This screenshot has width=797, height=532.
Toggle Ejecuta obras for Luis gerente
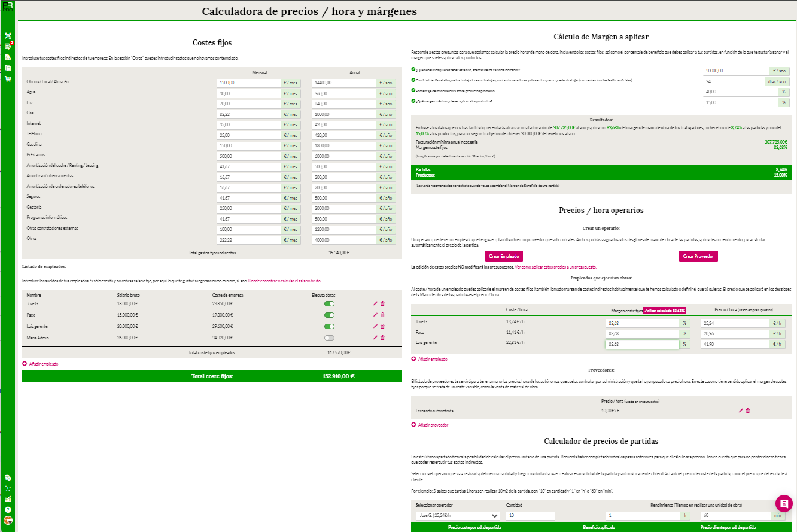tap(329, 326)
